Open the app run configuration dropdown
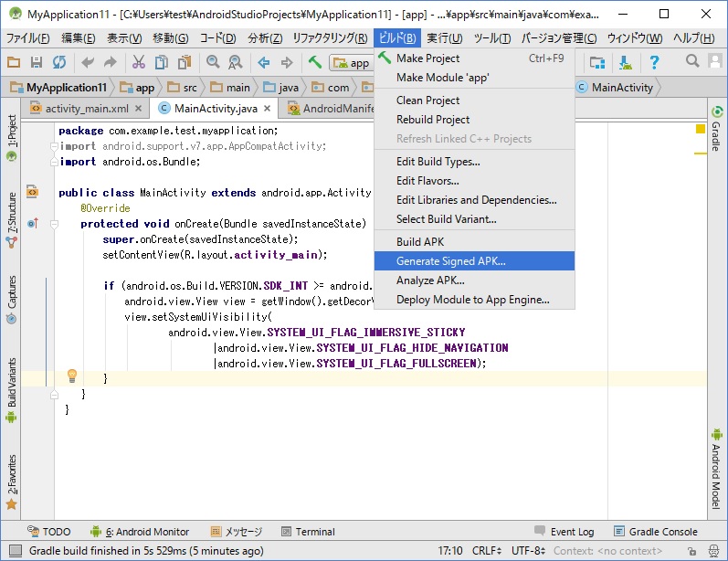This screenshot has height=561, width=728. pyautogui.click(x=352, y=63)
